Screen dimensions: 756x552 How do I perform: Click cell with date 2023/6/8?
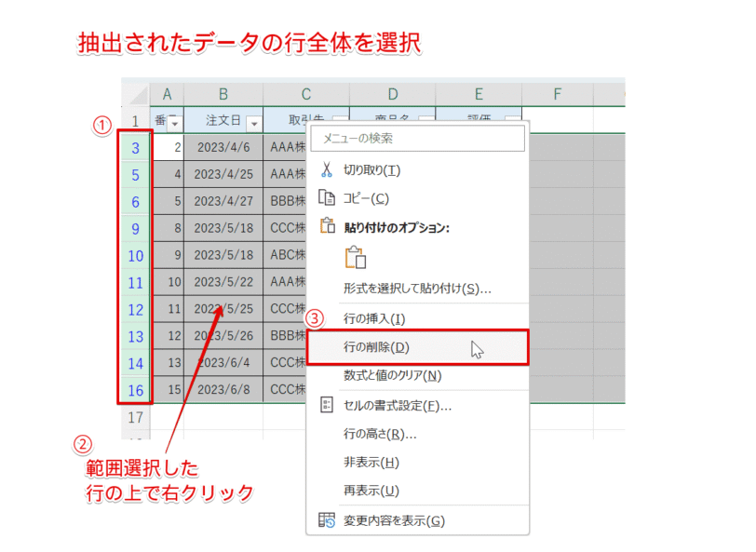(x=223, y=390)
